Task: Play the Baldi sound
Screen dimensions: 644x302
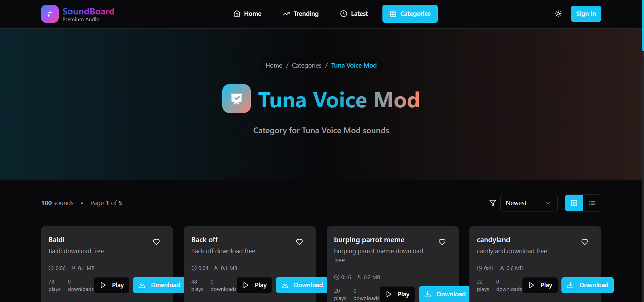Action: (112, 285)
